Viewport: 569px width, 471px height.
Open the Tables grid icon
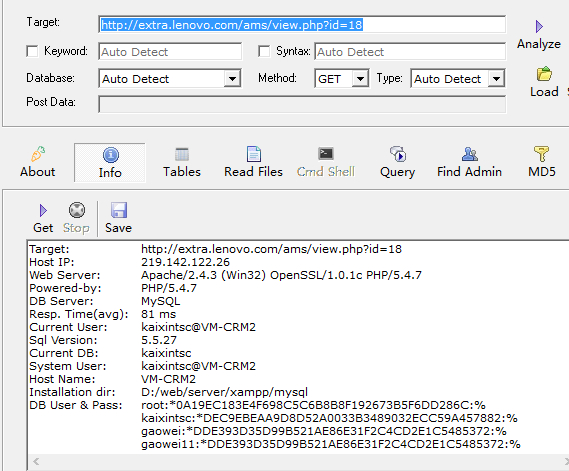click(x=182, y=154)
